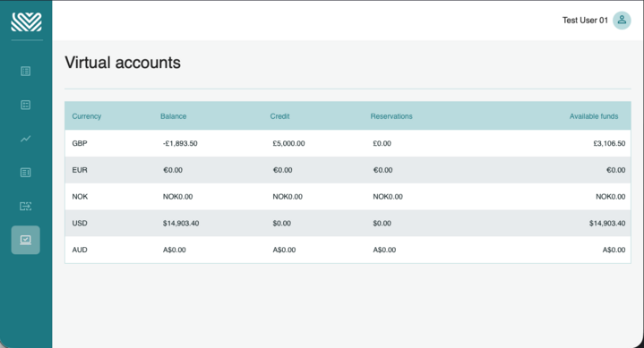
Task: Click AUD reservations A$0.00
Action: [x=384, y=250]
